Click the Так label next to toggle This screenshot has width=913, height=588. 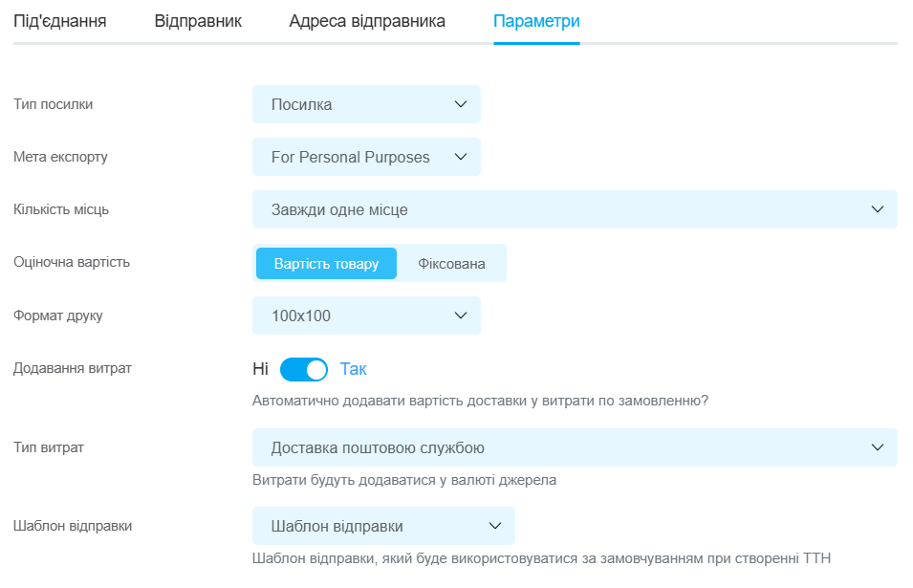353,369
